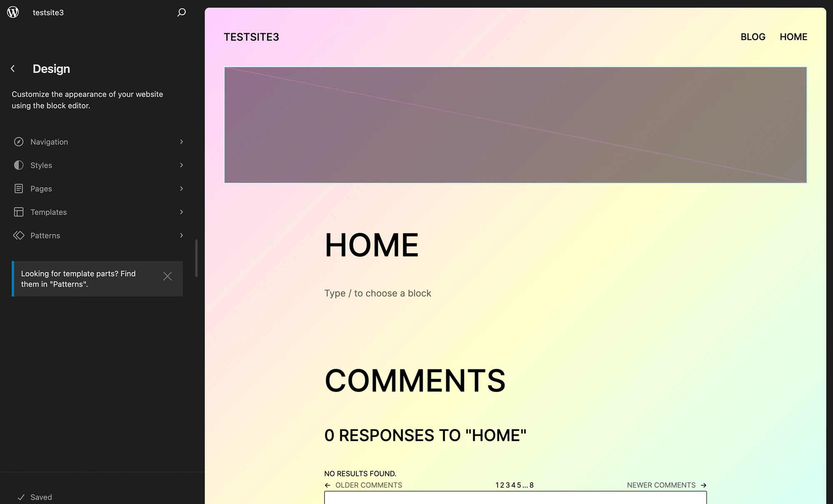Screen dimensions: 833x504
Task: Select the BLOG navigation menu item
Action: click(x=753, y=37)
